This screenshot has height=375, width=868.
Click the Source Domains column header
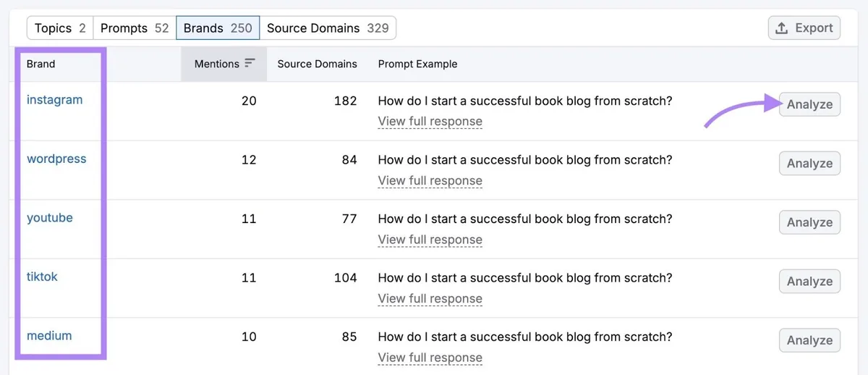click(317, 64)
